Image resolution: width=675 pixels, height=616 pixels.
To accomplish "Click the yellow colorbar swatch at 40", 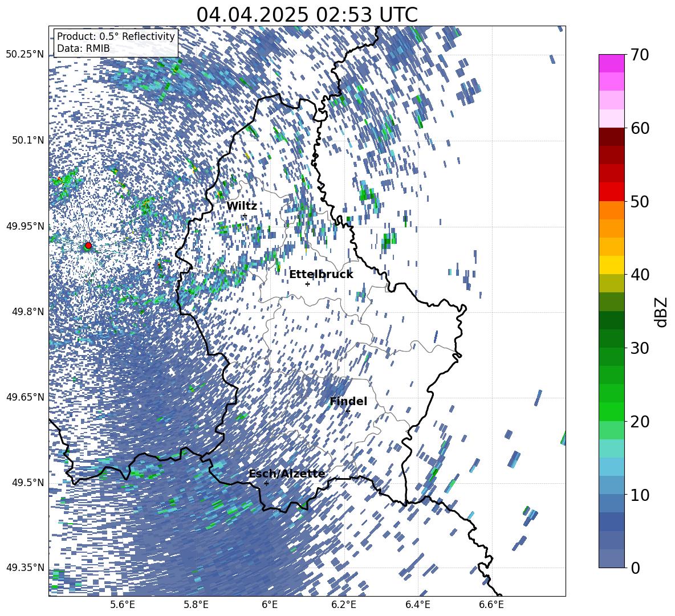I will tap(611, 265).
